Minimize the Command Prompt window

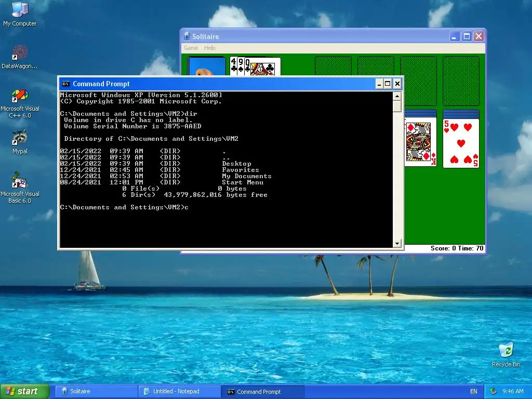click(x=379, y=84)
